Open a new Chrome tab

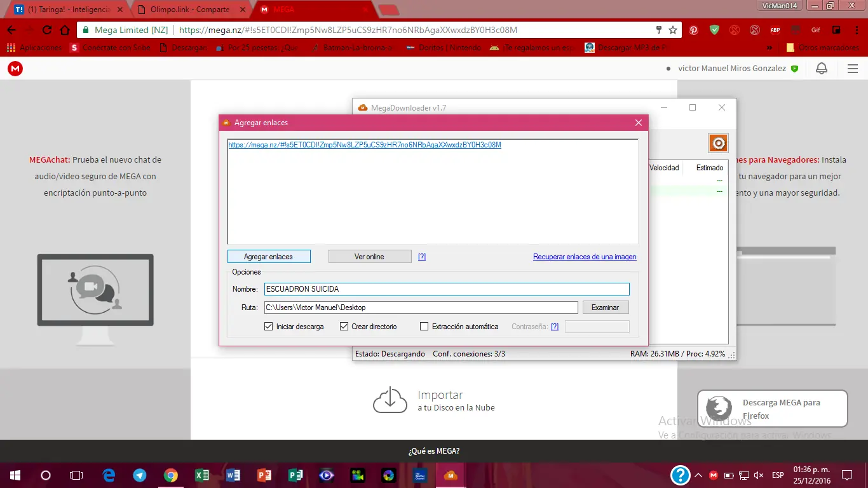(388, 10)
